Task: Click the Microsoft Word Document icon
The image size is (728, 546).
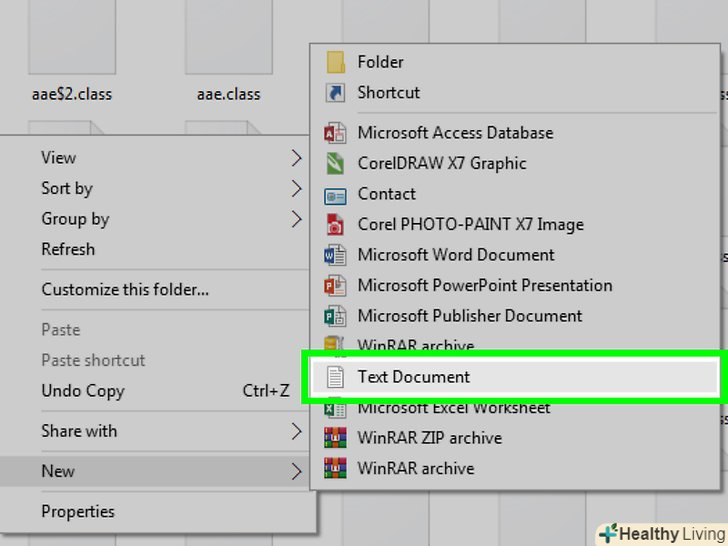Action: pyautogui.click(x=335, y=255)
